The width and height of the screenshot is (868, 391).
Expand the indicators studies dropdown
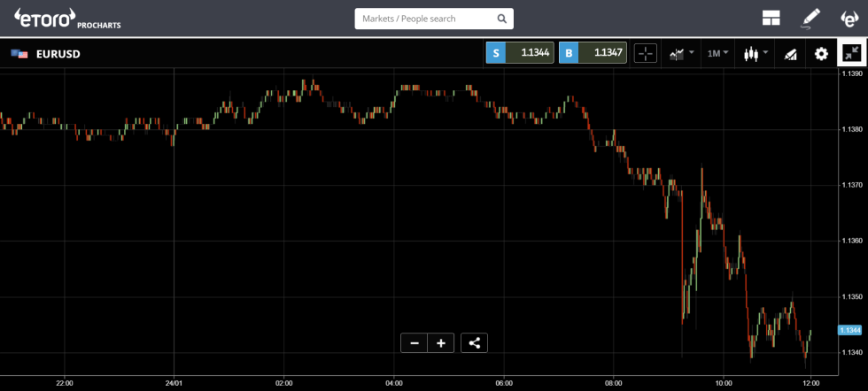(x=681, y=54)
